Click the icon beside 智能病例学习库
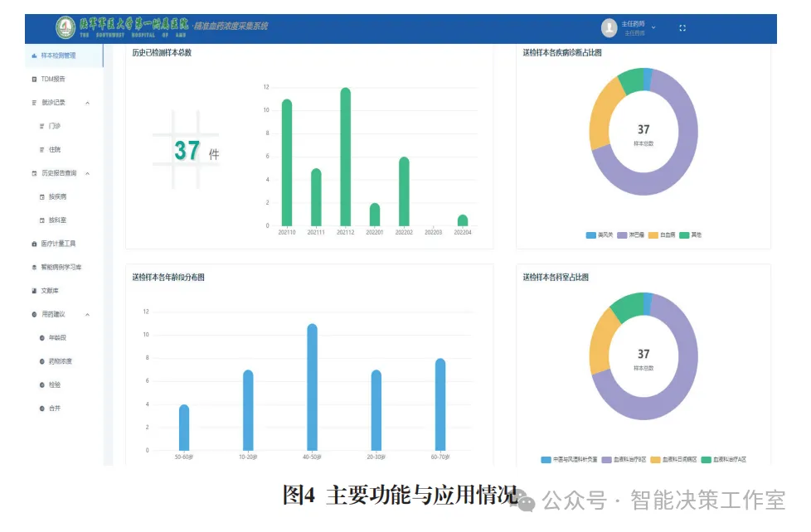 pos(34,268)
